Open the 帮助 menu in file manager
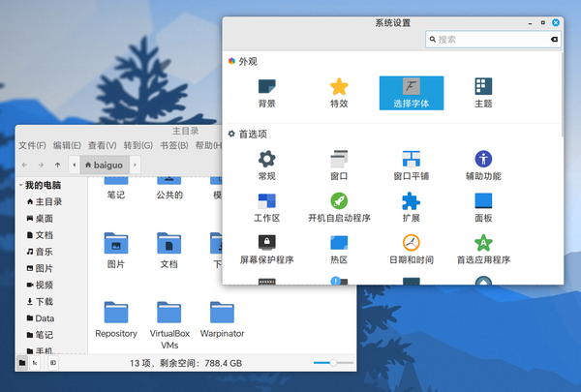581x392 pixels. (208, 145)
